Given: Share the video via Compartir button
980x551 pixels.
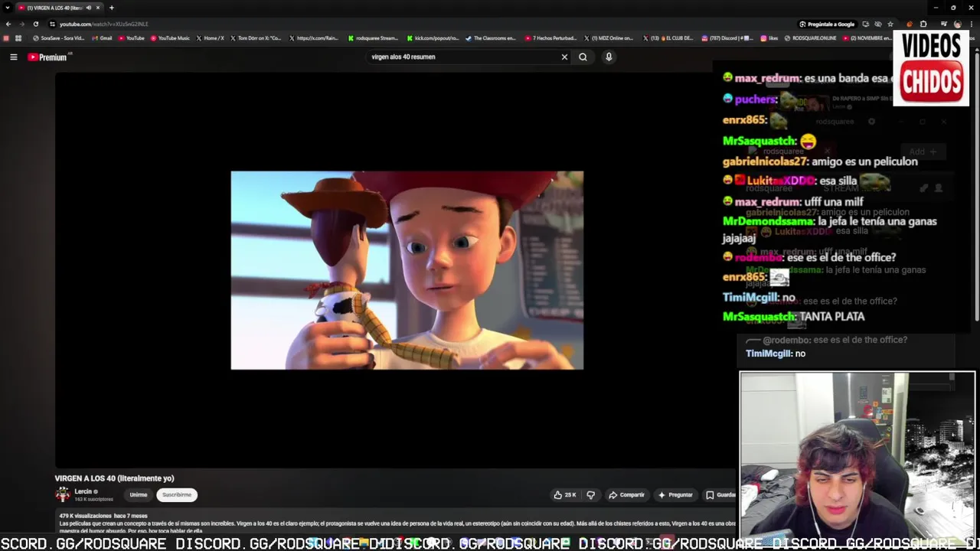Looking at the screenshot, I should coord(626,495).
